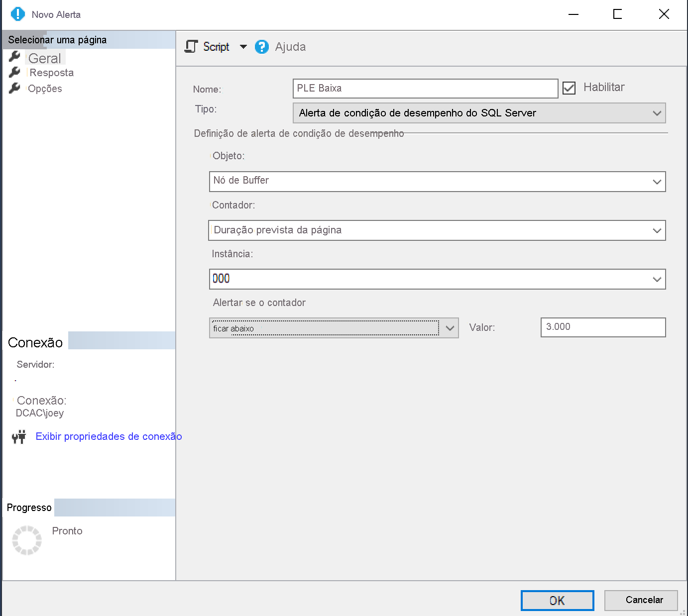Click the wrench icon beside Opções
Image resolution: width=688 pixels, height=616 pixels.
pyautogui.click(x=14, y=88)
